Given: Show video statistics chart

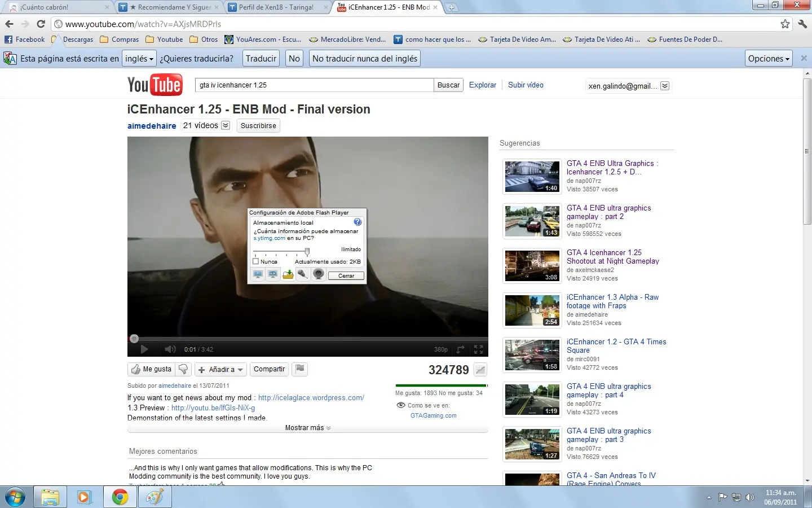Looking at the screenshot, I should tap(480, 370).
